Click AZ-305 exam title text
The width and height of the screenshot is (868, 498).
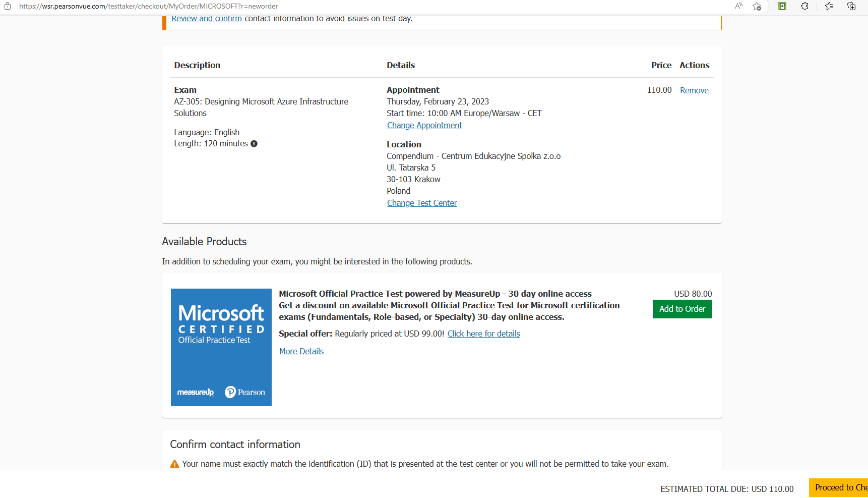pos(261,107)
